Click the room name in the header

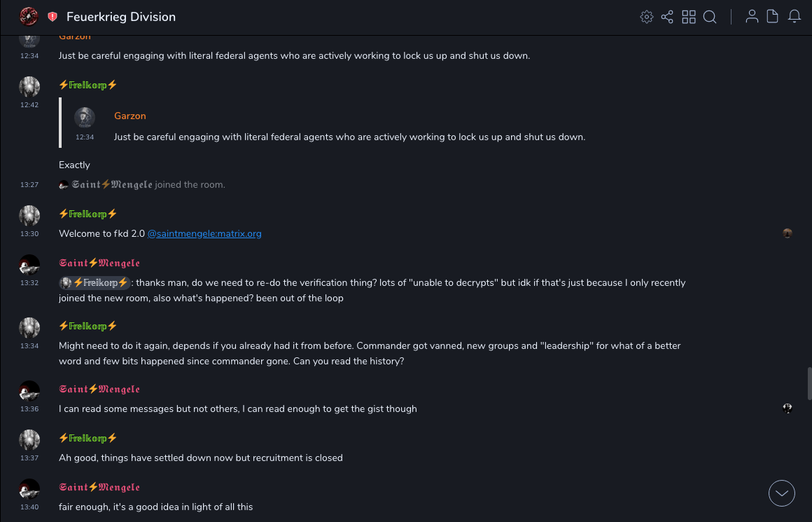tap(121, 17)
